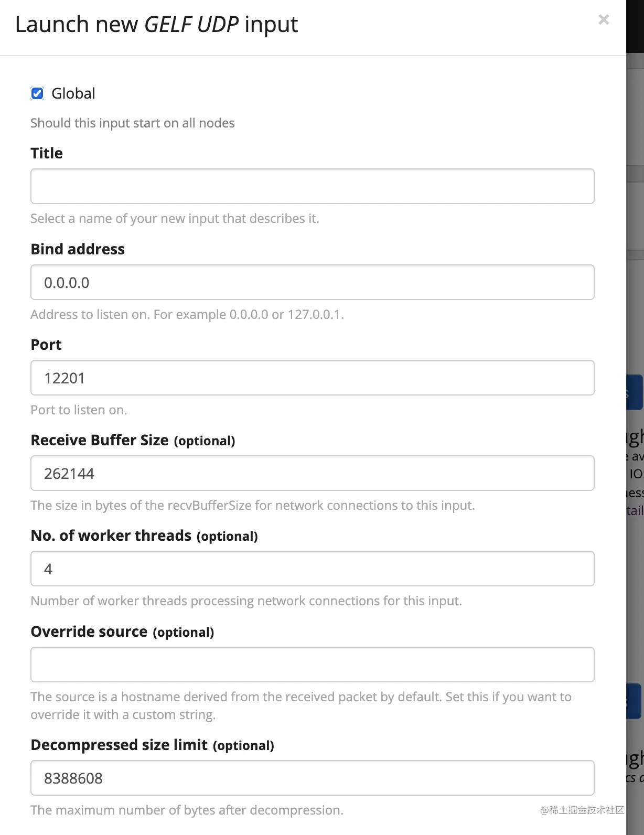Image resolution: width=644 pixels, height=835 pixels.
Task: Click the 'Should this input start on all nodes' text
Action: (x=133, y=123)
